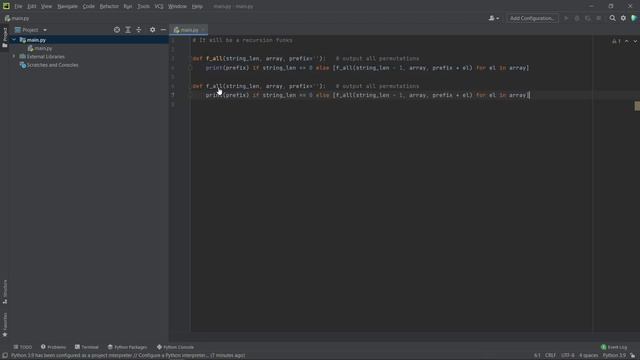This screenshot has height=360, width=640.
Task: Go to previous highlighted error arrow
Action: pos(627,41)
